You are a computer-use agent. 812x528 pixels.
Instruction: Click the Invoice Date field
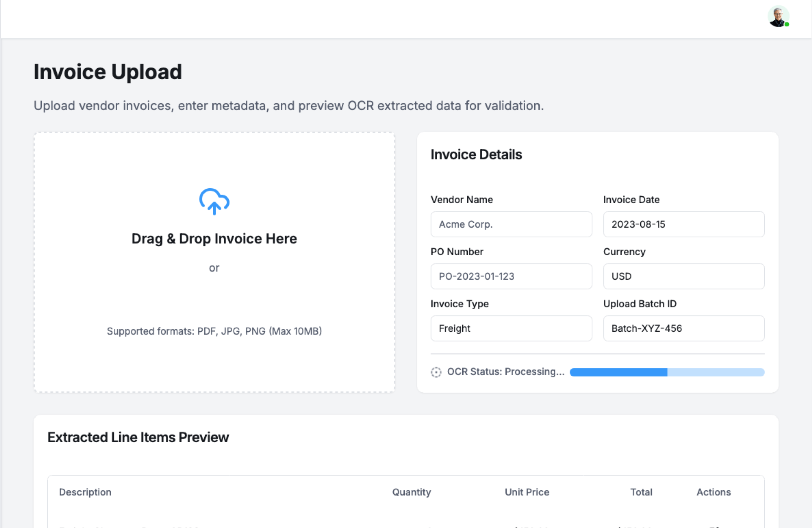point(683,224)
